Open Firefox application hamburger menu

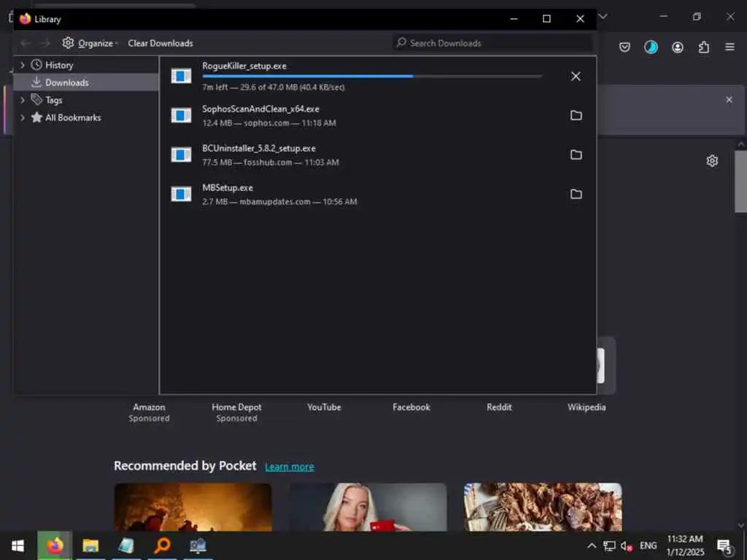coord(729,47)
